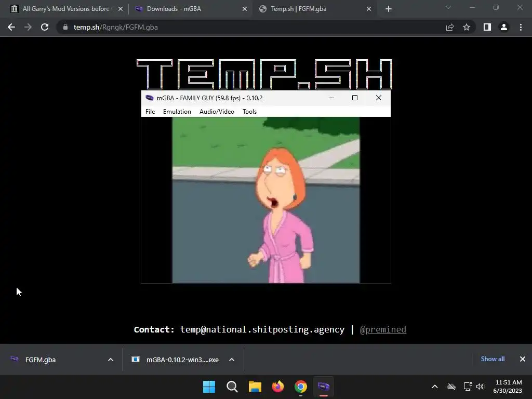The height and width of the screenshot is (399, 532).
Task: Select the mGBA taskbar icon
Action: point(324,387)
